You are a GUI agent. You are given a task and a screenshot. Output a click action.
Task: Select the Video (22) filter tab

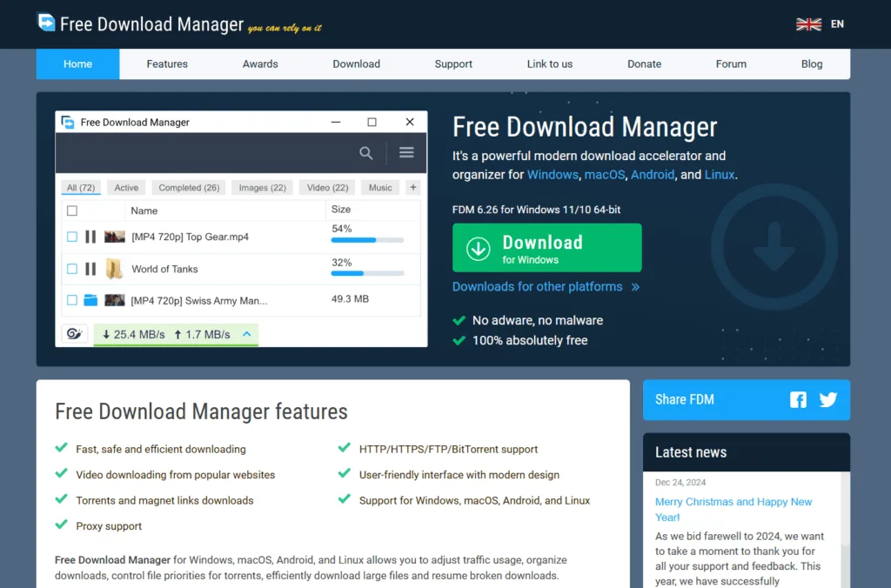327,188
